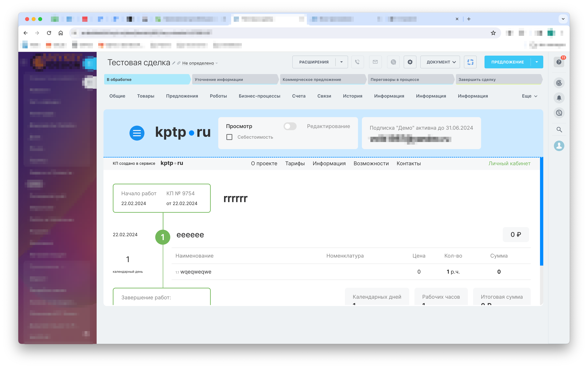The height and width of the screenshot is (368, 588).
Task: Open the Бизнес-процессы tab
Action: pyautogui.click(x=259, y=96)
